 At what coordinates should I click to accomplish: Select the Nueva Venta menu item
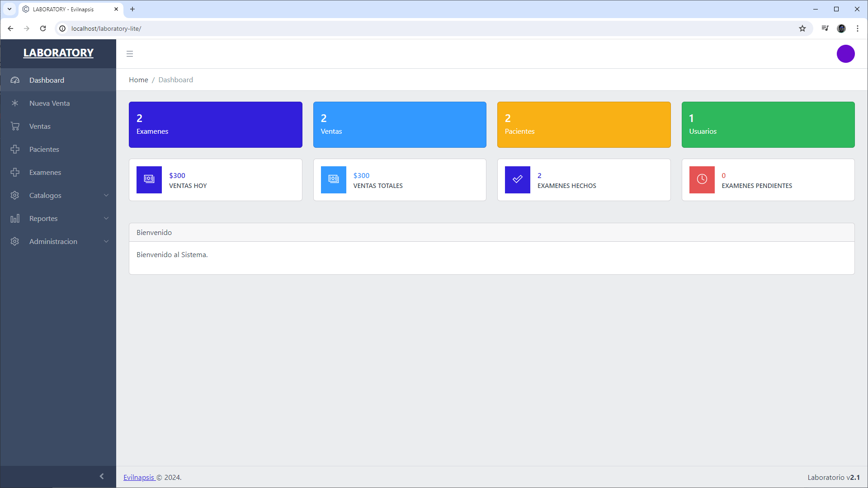pyautogui.click(x=49, y=103)
